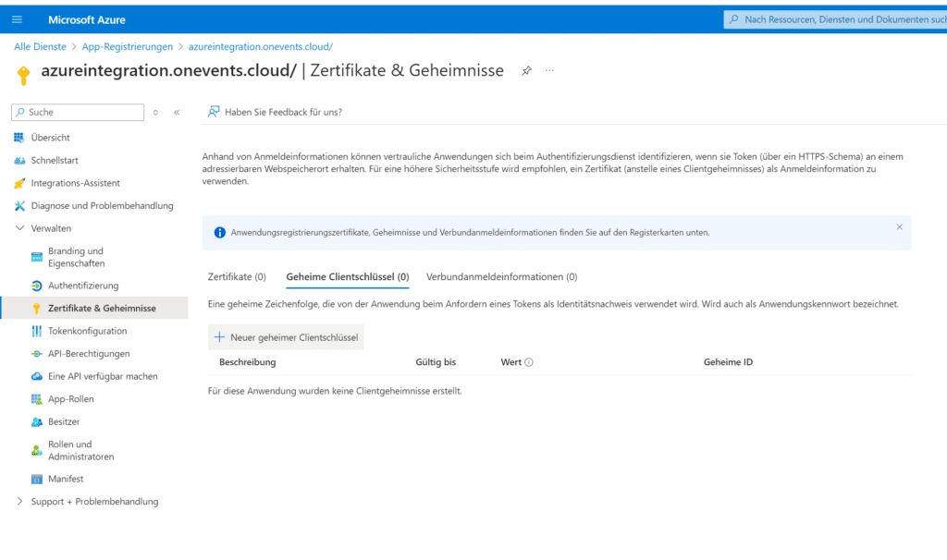Screen dimensions: 947x560
Task: Switch to the Zertifikate tab
Action: point(237,276)
